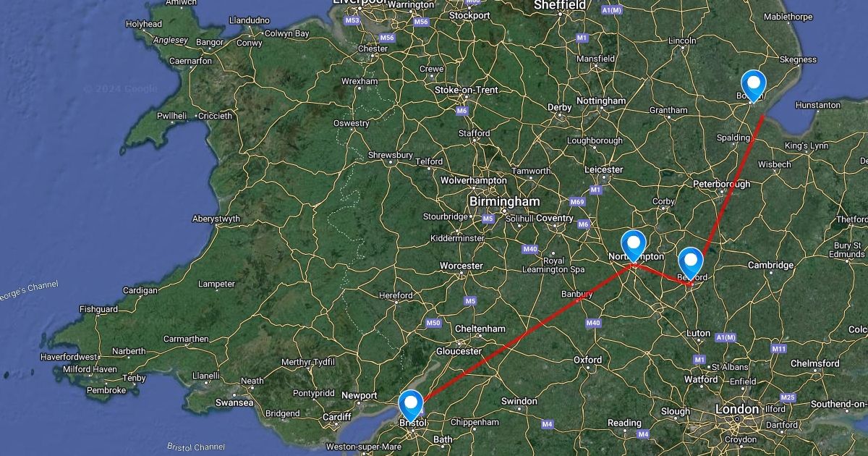Image resolution: width=868 pixels, height=456 pixels.
Task: Click the London city label
Action: [x=737, y=410]
